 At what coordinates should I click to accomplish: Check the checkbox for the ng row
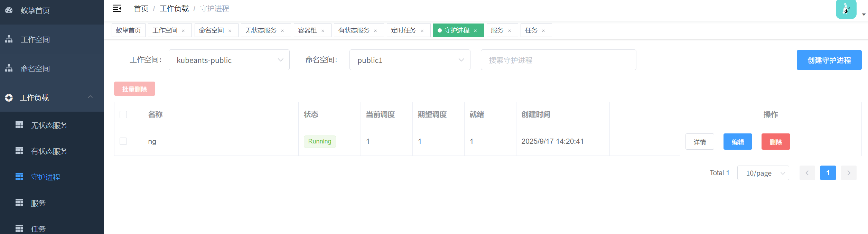pyautogui.click(x=123, y=141)
